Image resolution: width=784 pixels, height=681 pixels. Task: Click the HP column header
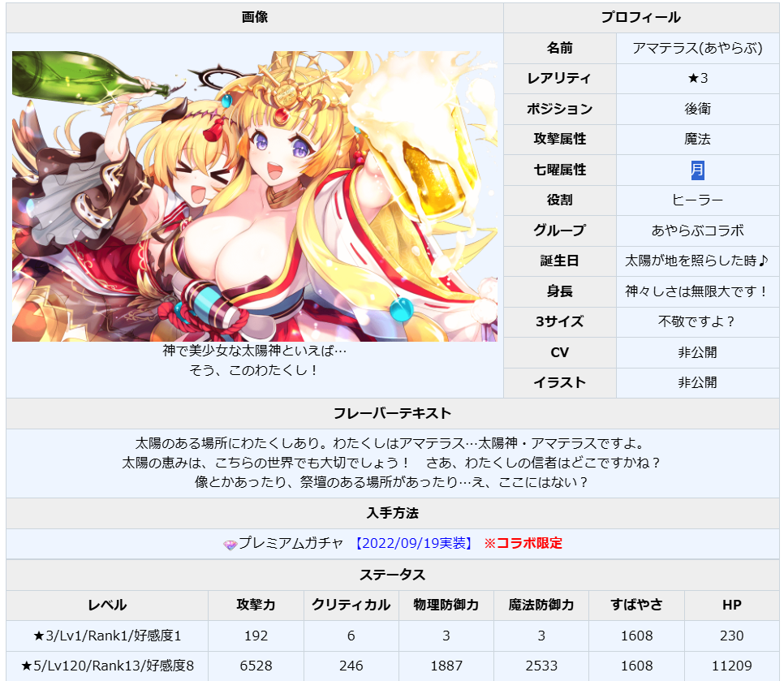[731, 606]
